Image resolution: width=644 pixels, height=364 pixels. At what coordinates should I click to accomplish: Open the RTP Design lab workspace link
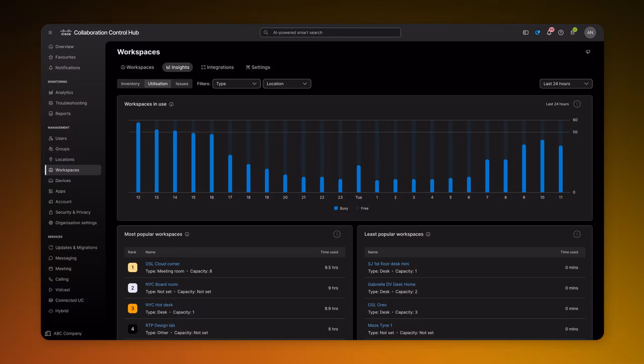click(x=161, y=325)
